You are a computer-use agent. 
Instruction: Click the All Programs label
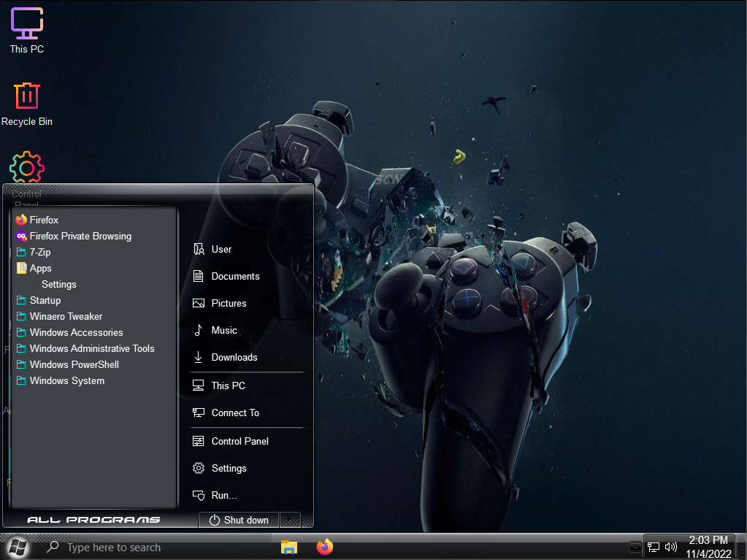[93, 520]
